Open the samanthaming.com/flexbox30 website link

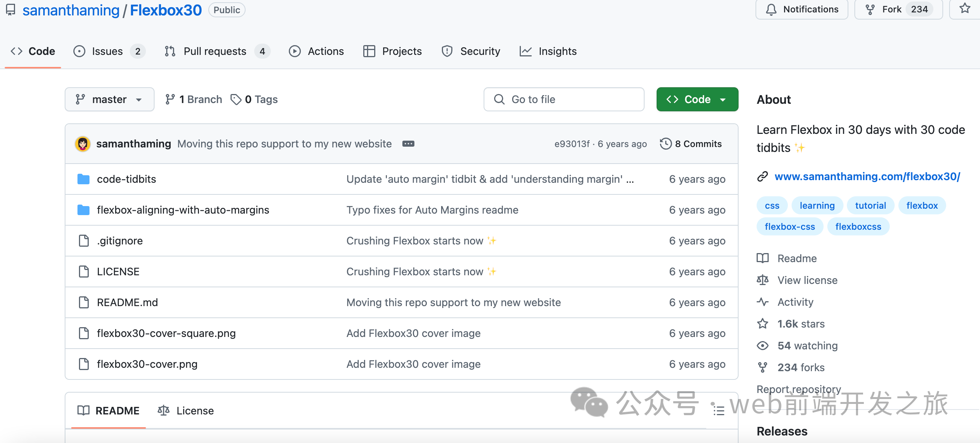point(867,176)
